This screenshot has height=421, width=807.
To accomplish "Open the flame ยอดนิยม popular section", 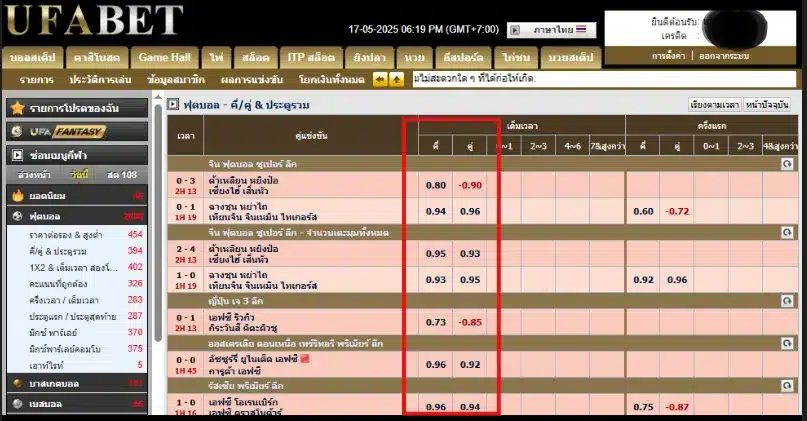I will [77, 196].
